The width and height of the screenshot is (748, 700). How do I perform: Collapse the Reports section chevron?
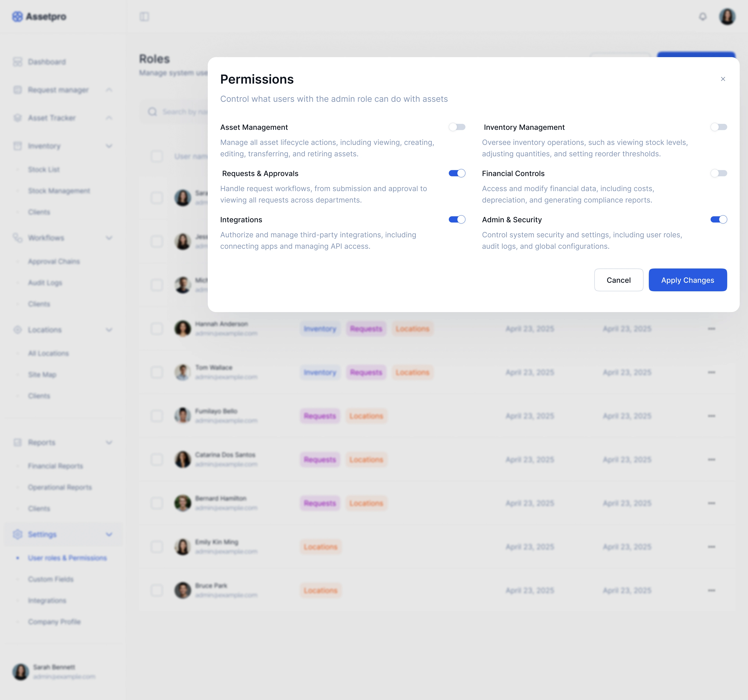point(109,442)
